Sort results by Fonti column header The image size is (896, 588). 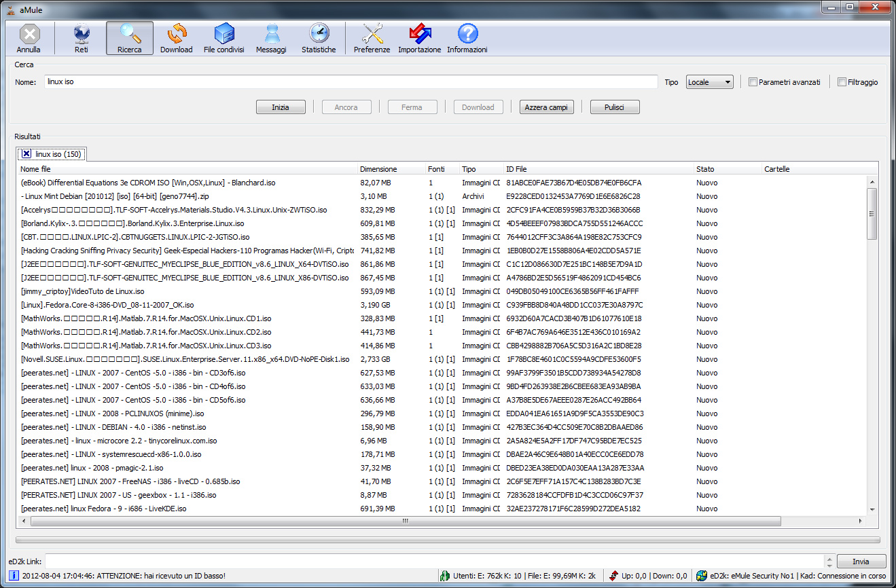(436, 169)
